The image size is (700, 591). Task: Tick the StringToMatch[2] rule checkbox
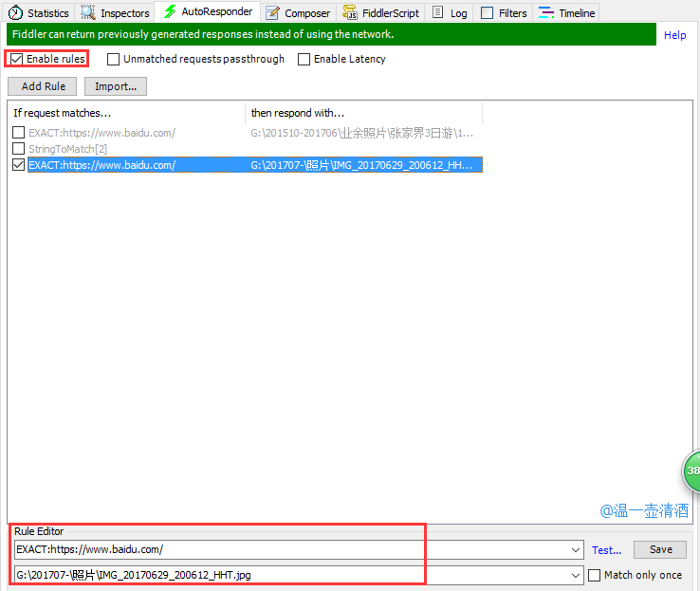[19, 149]
